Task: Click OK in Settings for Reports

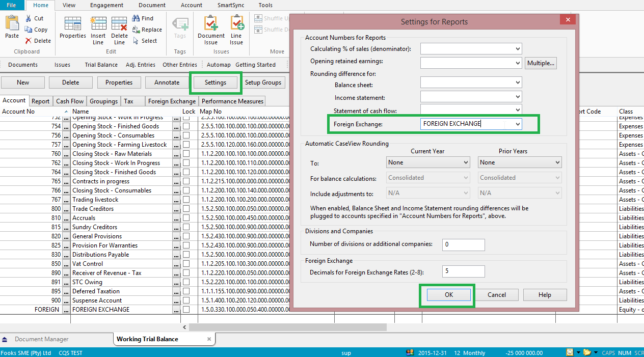Action: point(448,295)
